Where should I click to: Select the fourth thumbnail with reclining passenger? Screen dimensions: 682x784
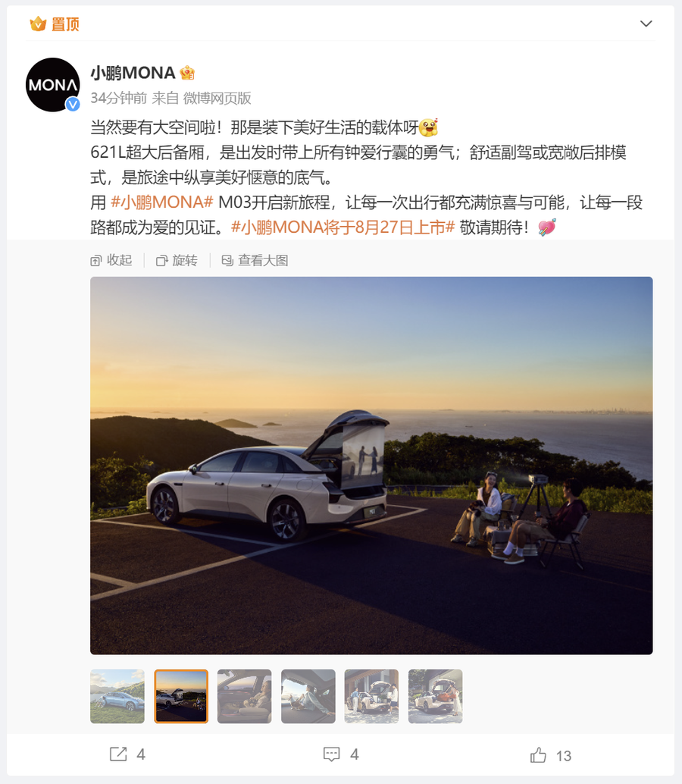coord(308,697)
